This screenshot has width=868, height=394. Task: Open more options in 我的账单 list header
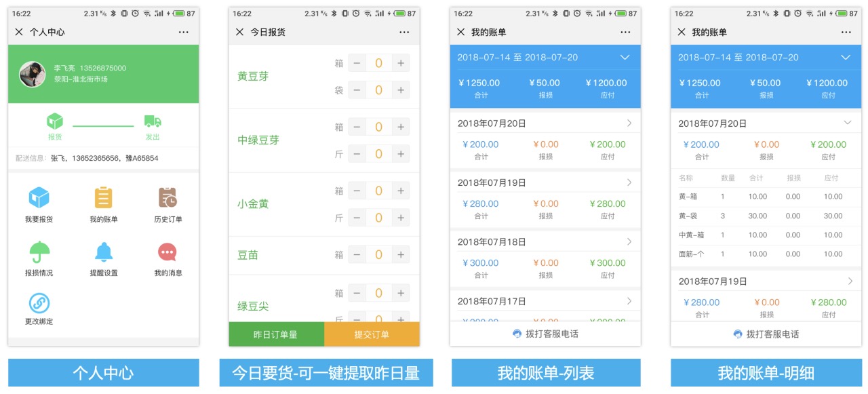[x=625, y=32]
